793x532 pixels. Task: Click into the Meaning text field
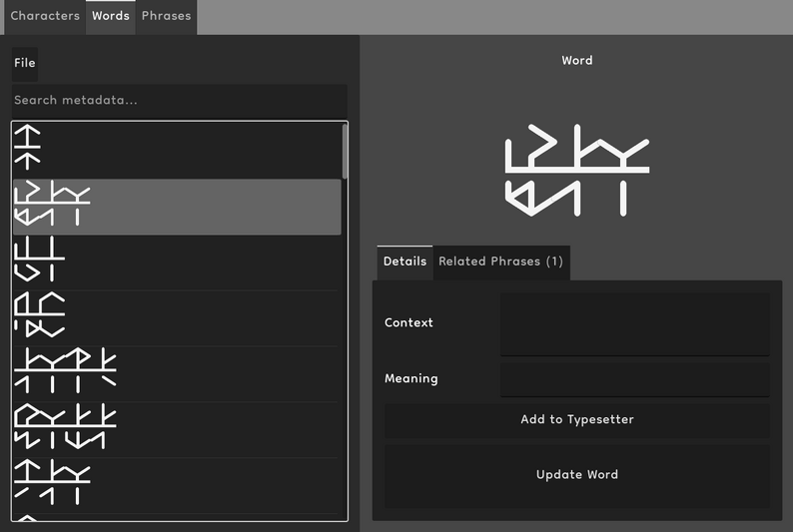click(634, 379)
